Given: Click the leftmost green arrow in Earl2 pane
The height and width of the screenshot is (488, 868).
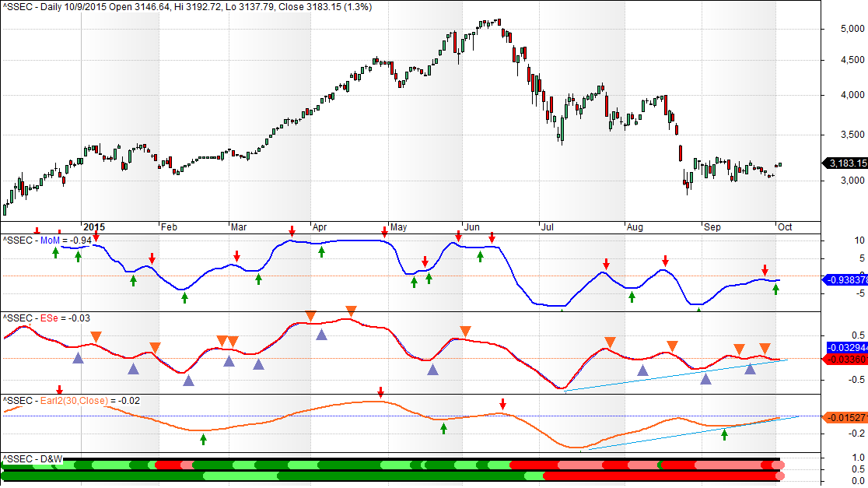Looking at the screenshot, I should coord(203,439).
